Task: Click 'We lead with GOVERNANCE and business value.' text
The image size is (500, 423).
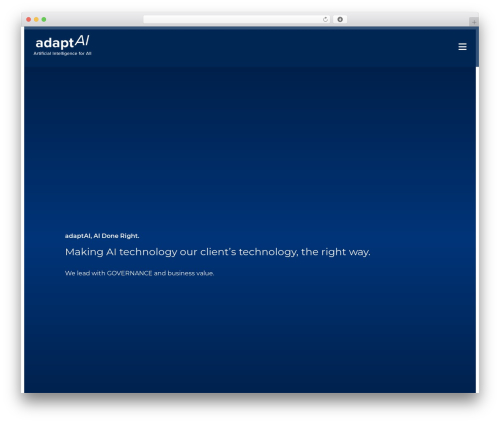Action: coord(139,273)
